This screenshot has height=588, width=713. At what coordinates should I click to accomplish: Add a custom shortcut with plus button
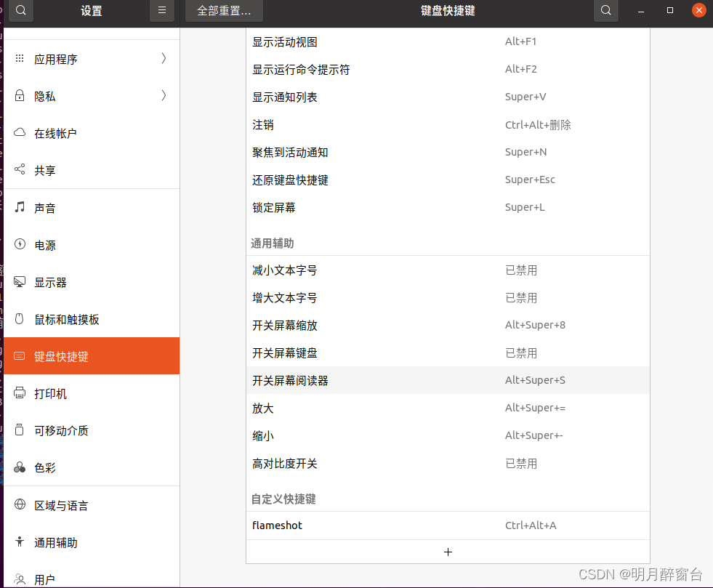click(x=448, y=552)
